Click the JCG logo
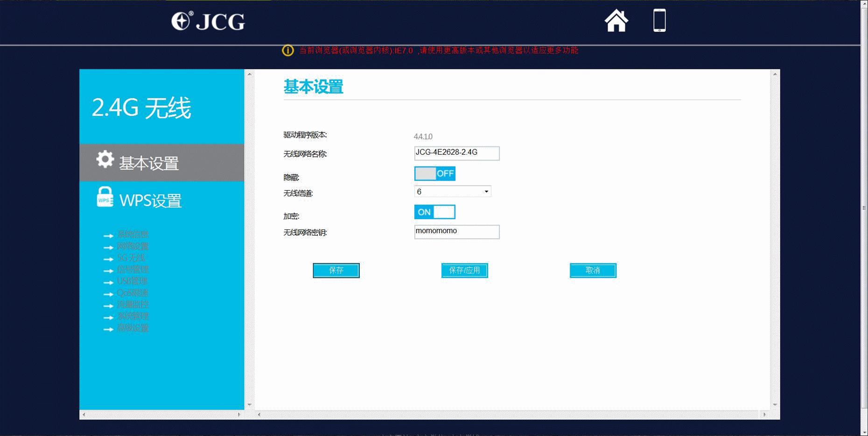Screen dimensions: 868x436 click(209, 21)
